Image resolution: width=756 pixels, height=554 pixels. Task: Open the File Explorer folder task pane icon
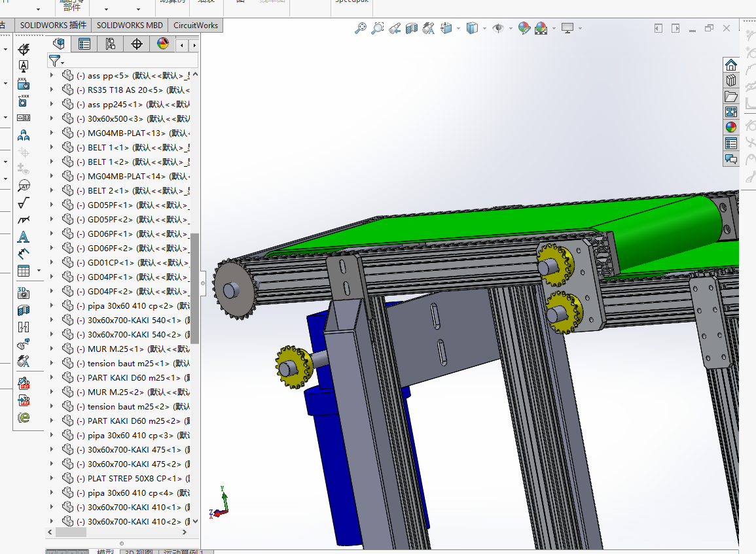[731, 96]
